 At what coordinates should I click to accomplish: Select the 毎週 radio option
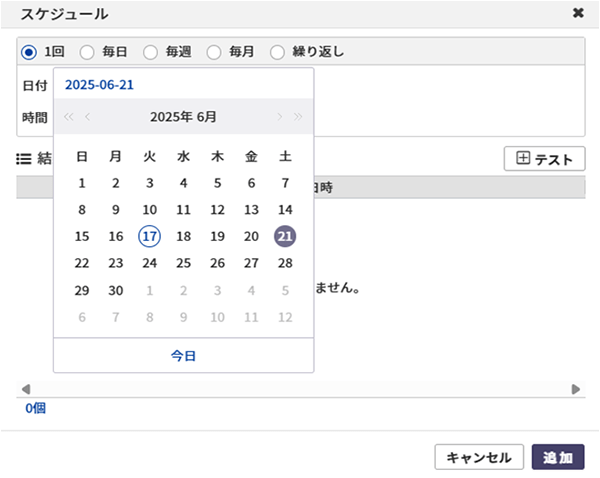point(150,52)
